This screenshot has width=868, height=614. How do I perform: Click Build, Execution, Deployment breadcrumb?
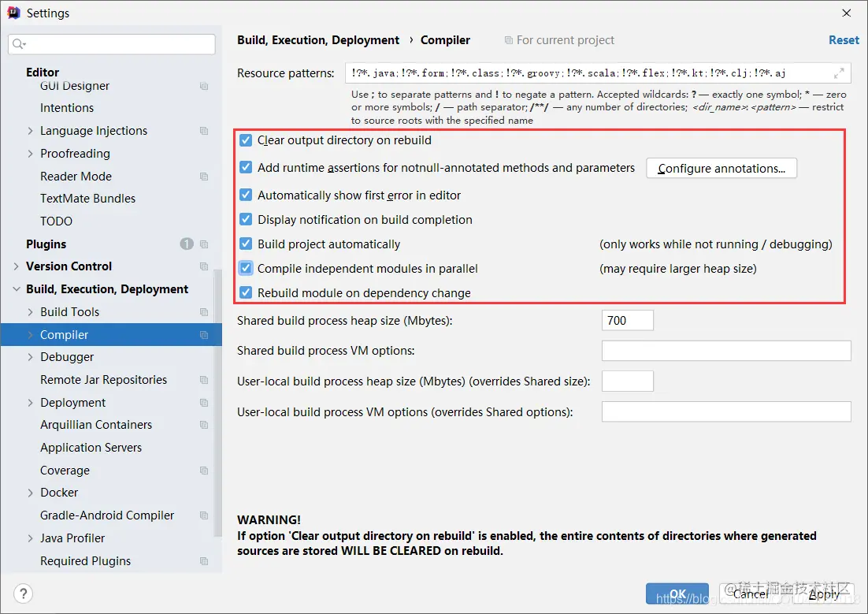click(x=317, y=40)
